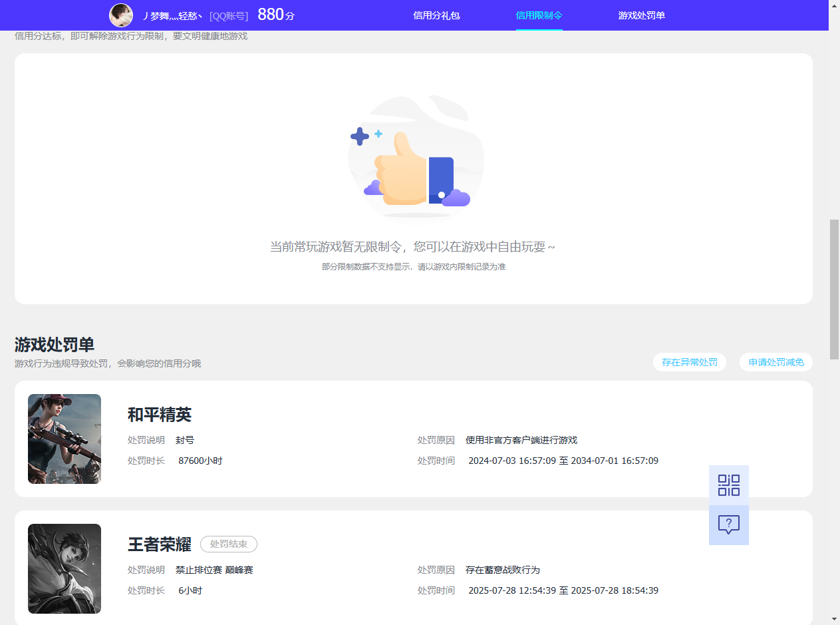The height and width of the screenshot is (625, 840).
Task: Click the 游戏行为违规导致处罚 subtitle
Action: pos(108,363)
